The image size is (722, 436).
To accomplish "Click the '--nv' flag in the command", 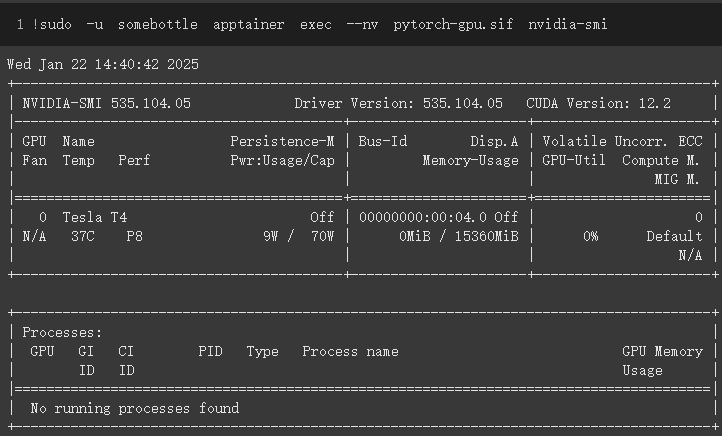I will tap(362, 24).
